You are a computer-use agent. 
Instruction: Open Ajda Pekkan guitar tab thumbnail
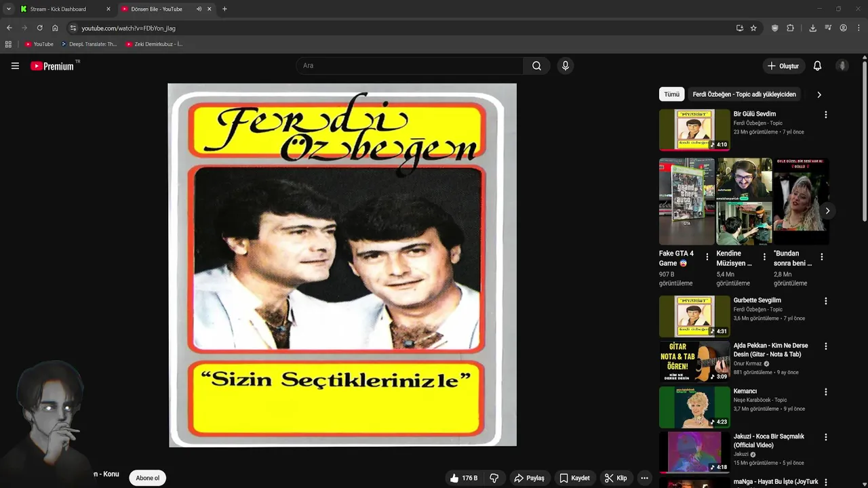coord(694,362)
